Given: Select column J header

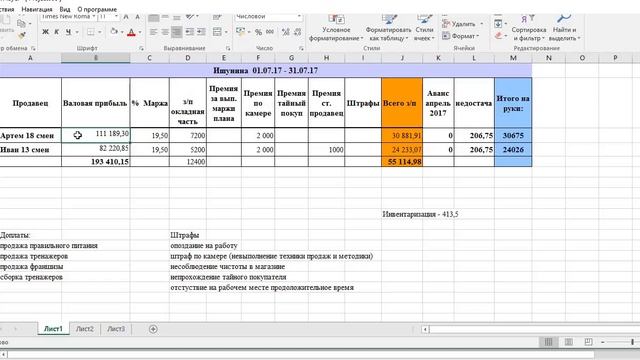Looking at the screenshot, I should click(402, 58).
